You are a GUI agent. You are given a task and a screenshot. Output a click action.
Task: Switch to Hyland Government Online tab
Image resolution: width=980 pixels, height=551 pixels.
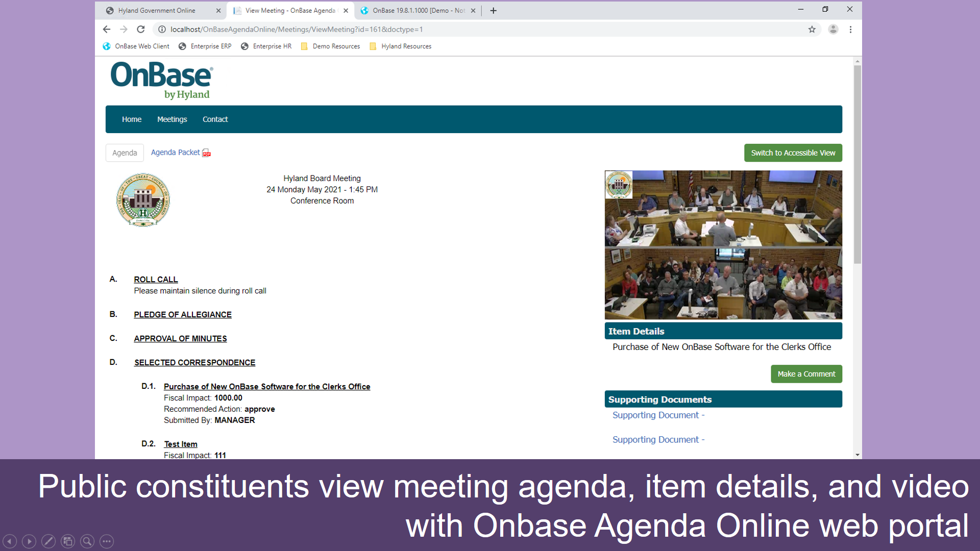coord(158,11)
